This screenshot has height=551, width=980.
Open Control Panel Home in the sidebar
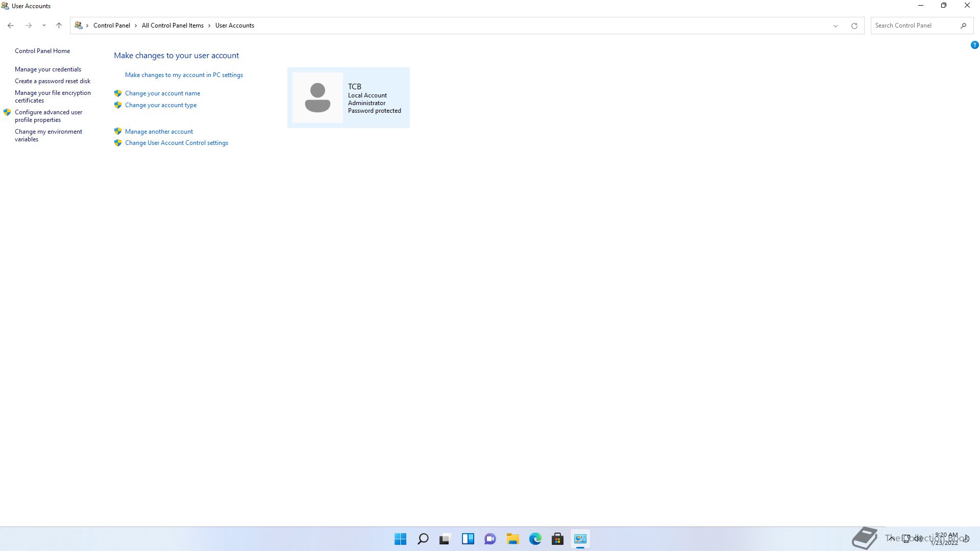[42, 51]
